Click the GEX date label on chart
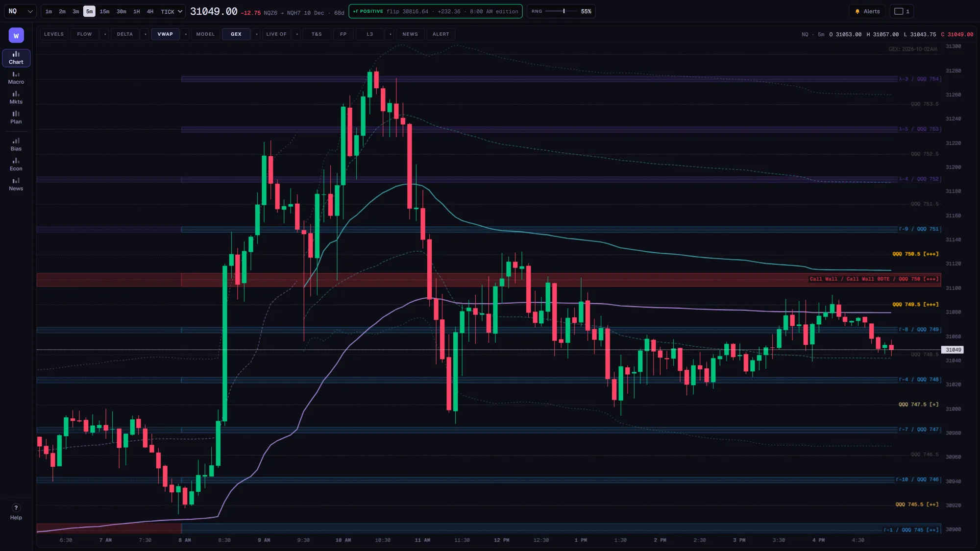The height and width of the screenshot is (551, 980). [x=912, y=49]
